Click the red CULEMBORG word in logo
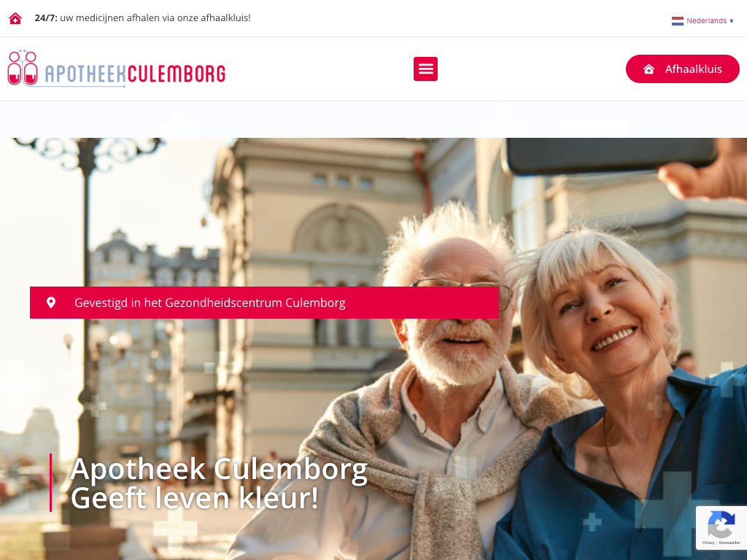Image resolution: width=747 pixels, height=560 pixels. click(x=177, y=74)
